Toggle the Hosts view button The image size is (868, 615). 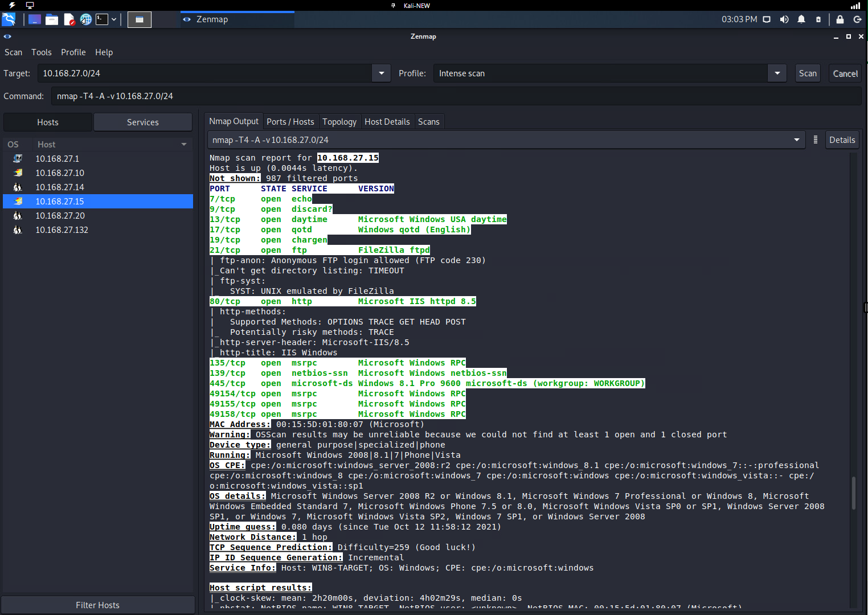click(x=48, y=122)
